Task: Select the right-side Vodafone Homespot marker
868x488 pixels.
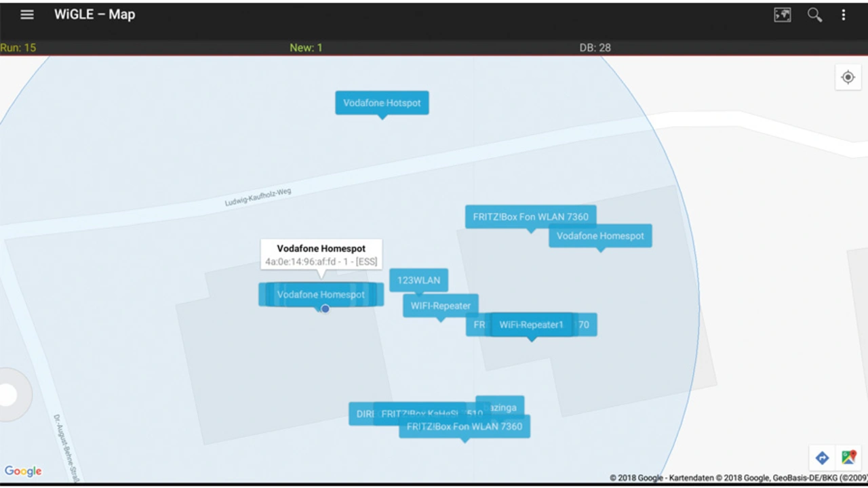Action: click(x=600, y=236)
